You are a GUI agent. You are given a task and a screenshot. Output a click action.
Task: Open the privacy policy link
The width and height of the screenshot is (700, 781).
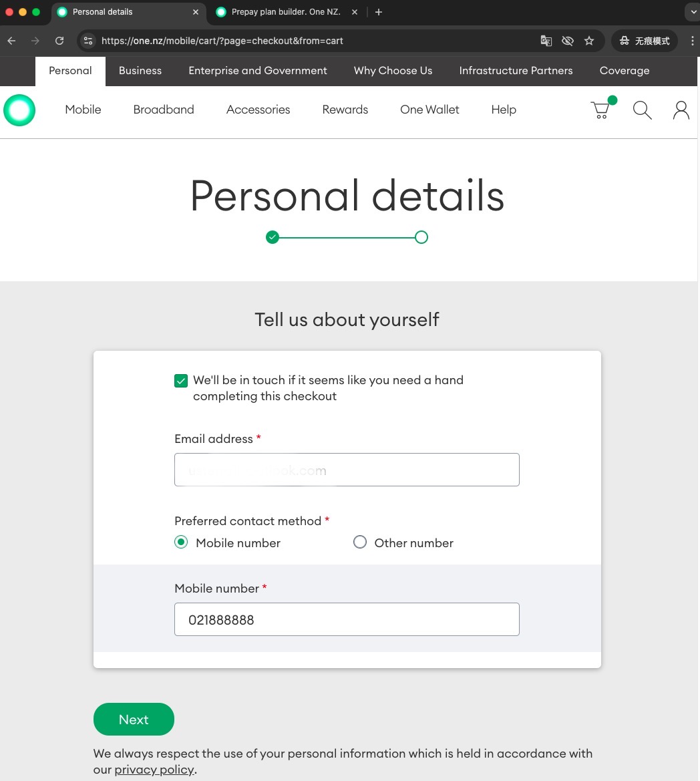[154, 770]
